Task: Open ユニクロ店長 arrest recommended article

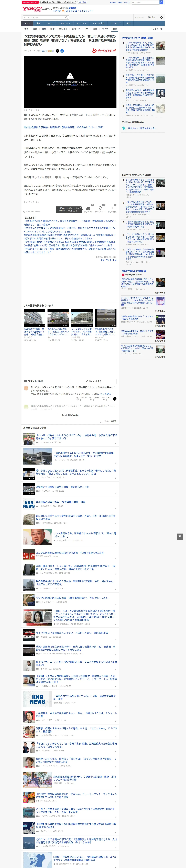Action: coord(70,553)
